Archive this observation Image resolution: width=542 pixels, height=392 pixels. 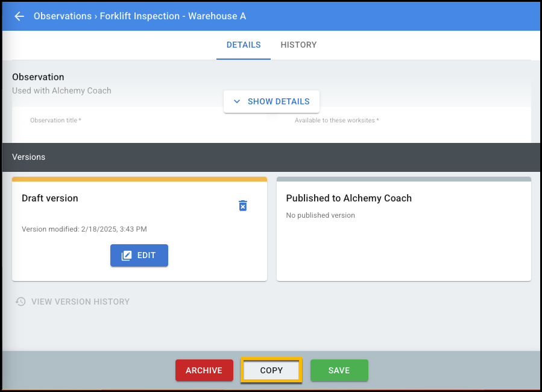(204, 370)
